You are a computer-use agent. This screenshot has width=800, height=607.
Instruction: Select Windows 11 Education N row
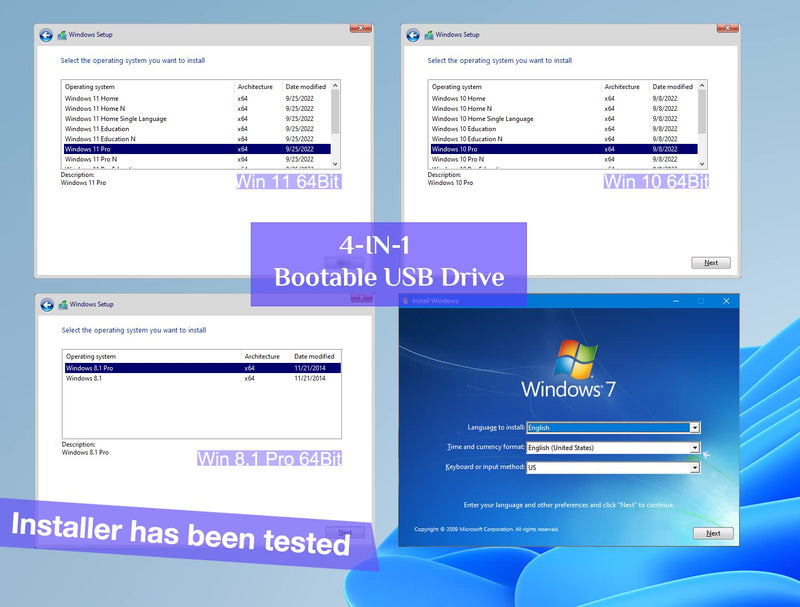coord(197,139)
